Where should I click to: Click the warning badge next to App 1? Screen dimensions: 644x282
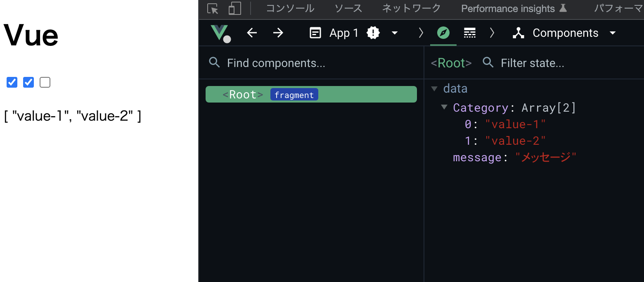click(373, 33)
